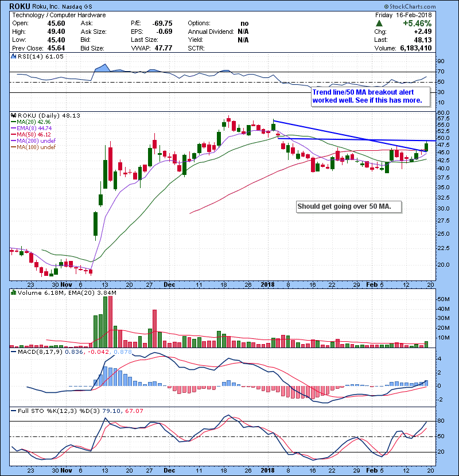Click the Annual Dividend N/A value
The image size is (459, 476).
243,32
